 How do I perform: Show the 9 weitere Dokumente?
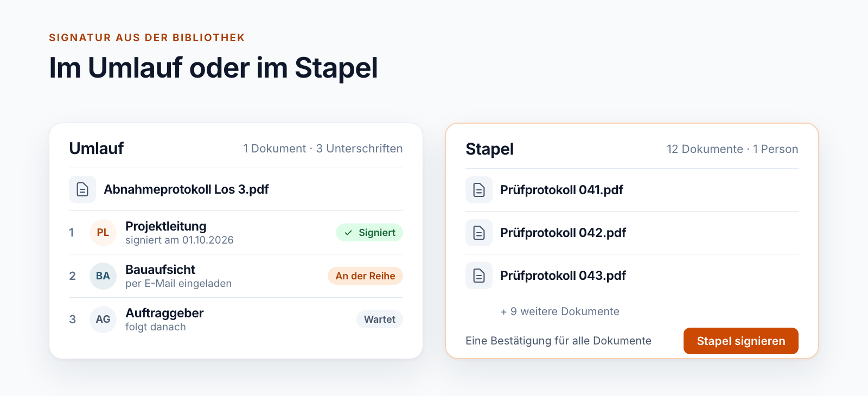(x=560, y=311)
